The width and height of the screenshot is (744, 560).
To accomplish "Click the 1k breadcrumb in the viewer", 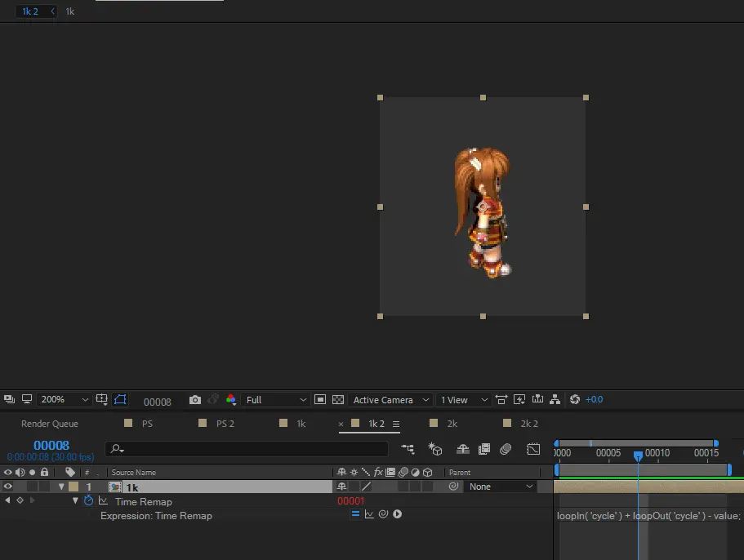I will point(70,11).
